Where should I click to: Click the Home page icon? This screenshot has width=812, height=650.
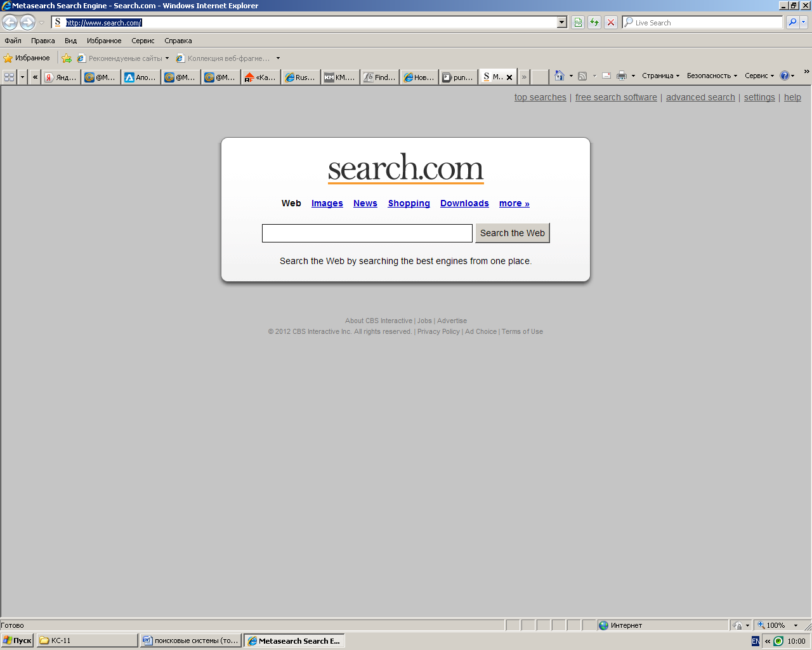[x=559, y=76]
